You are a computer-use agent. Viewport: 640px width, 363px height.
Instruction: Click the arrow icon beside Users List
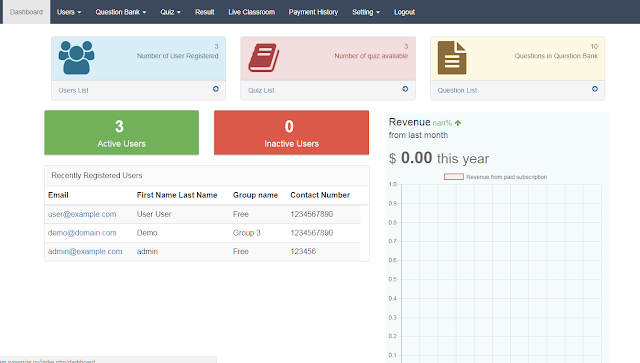(x=216, y=89)
